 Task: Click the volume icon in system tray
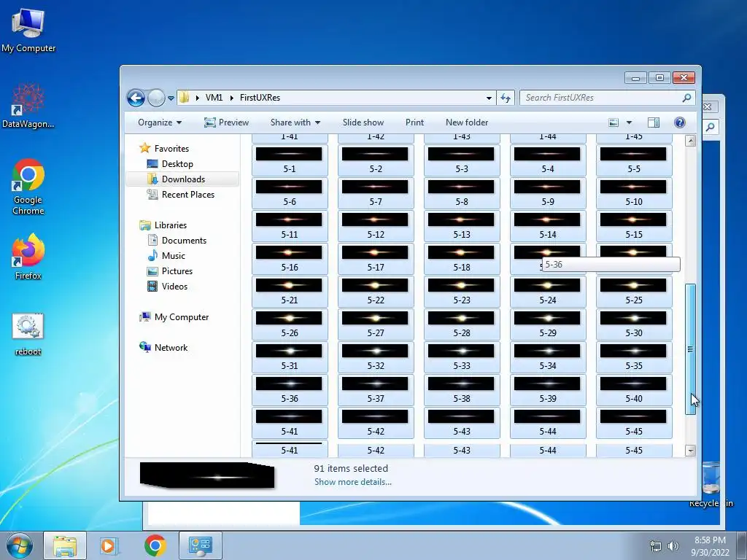[x=673, y=545]
